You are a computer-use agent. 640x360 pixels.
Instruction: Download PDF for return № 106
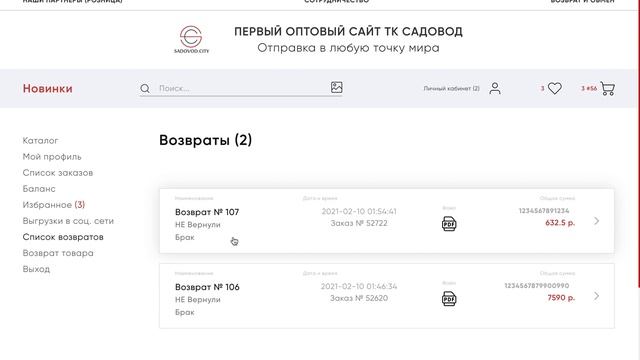click(449, 299)
